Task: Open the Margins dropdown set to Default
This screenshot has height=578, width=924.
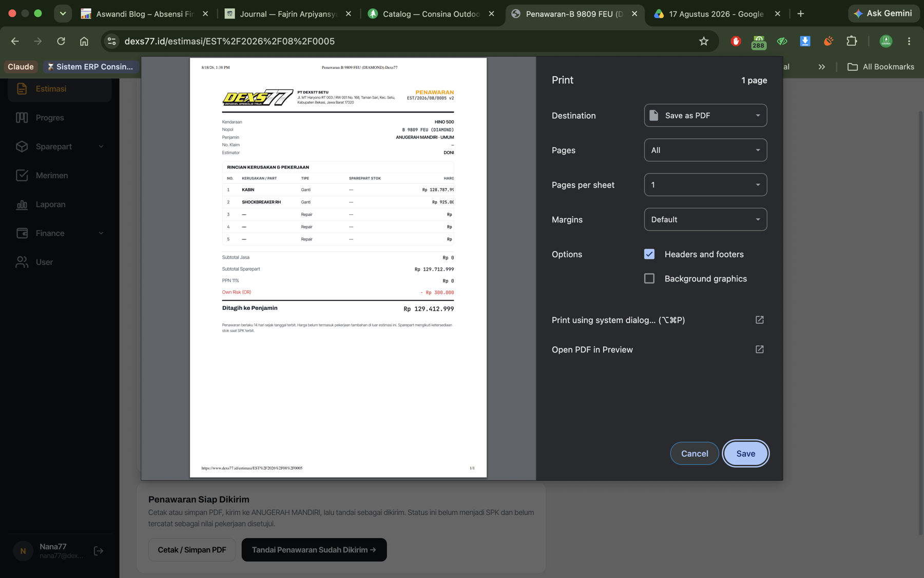Action: point(705,219)
